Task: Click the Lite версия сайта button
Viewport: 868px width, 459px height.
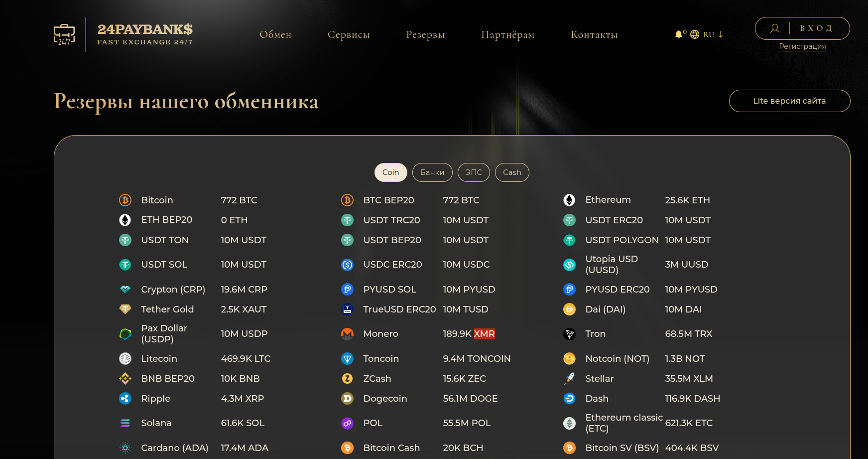Action: tap(789, 101)
